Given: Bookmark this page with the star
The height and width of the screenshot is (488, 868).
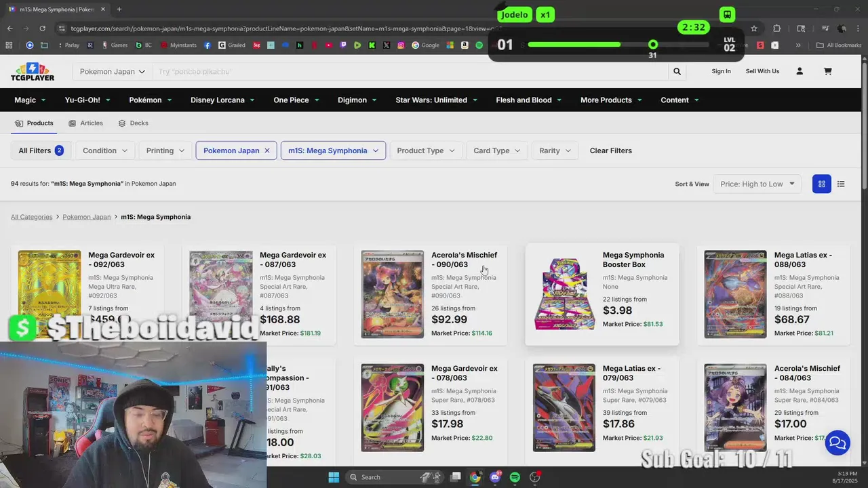Looking at the screenshot, I should 753,28.
